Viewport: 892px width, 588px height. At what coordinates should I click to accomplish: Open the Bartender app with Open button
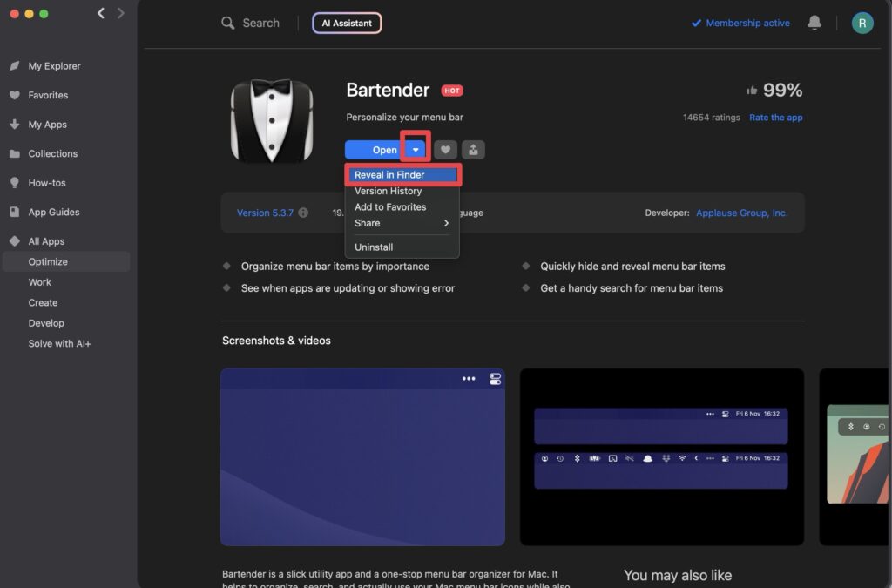click(x=375, y=150)
